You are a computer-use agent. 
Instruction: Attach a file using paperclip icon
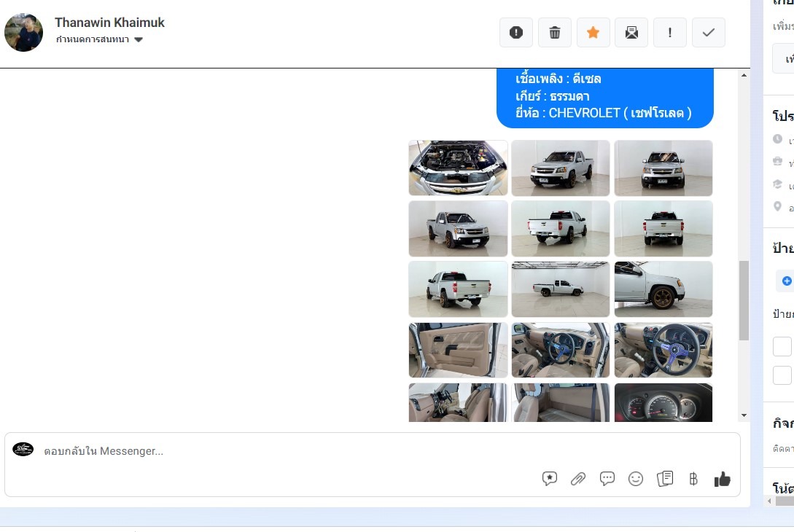click(578, 479)
